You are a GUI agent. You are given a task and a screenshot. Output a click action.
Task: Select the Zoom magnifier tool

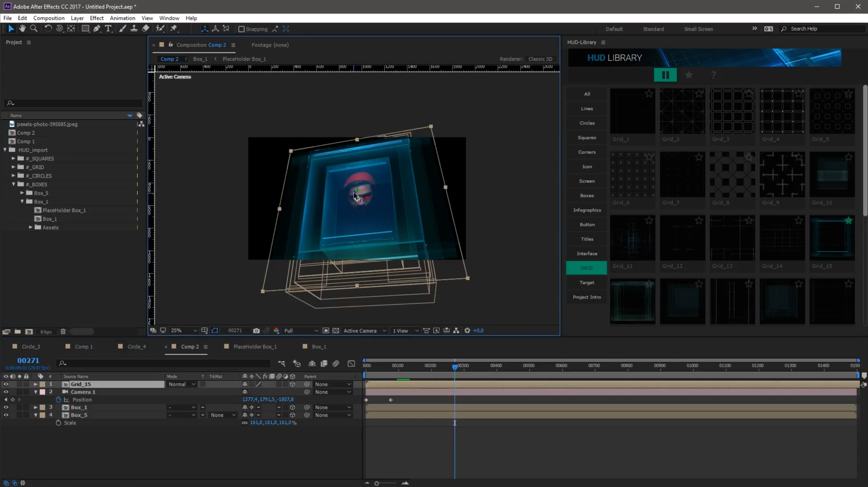(x=34, y=29)
